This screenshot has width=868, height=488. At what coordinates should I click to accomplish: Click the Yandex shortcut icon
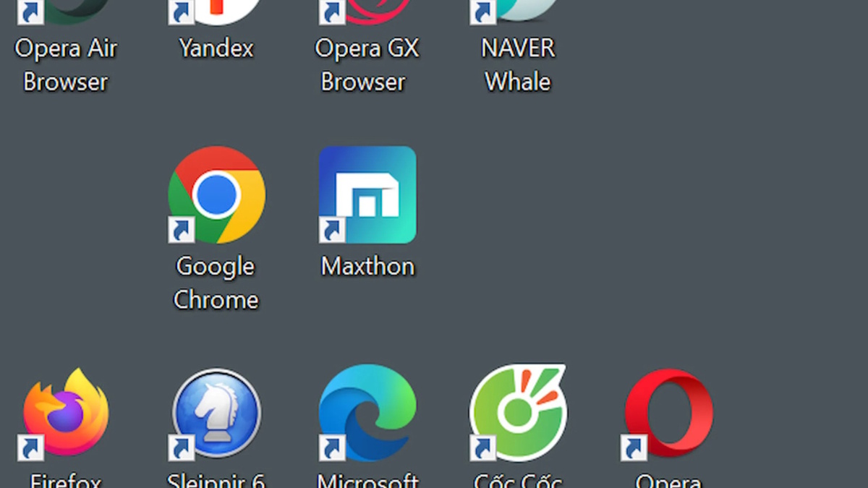216,12
